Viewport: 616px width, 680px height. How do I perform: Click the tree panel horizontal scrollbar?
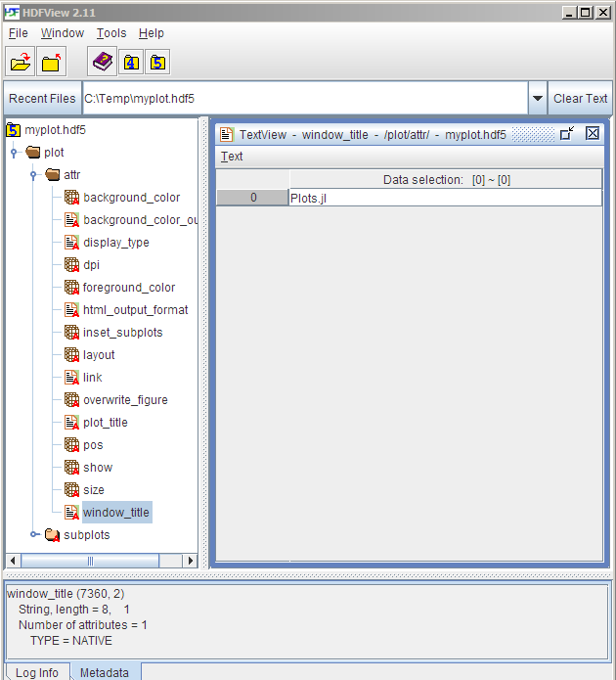(91, 561)
